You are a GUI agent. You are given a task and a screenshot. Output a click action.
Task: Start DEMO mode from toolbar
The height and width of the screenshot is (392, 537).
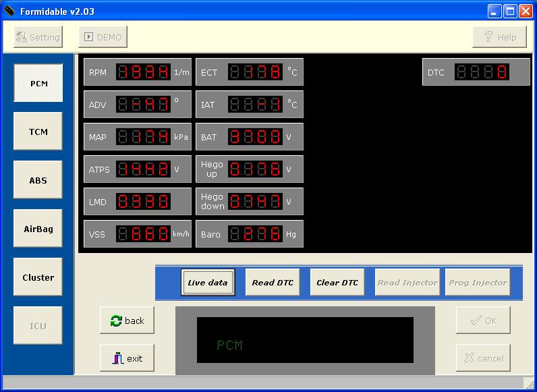pos(103,37)
